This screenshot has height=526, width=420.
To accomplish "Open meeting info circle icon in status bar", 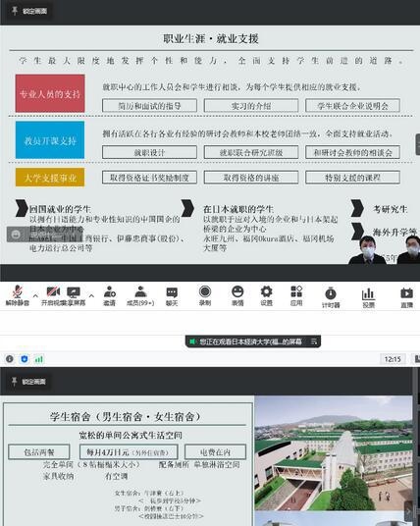I will coord(10,359).
